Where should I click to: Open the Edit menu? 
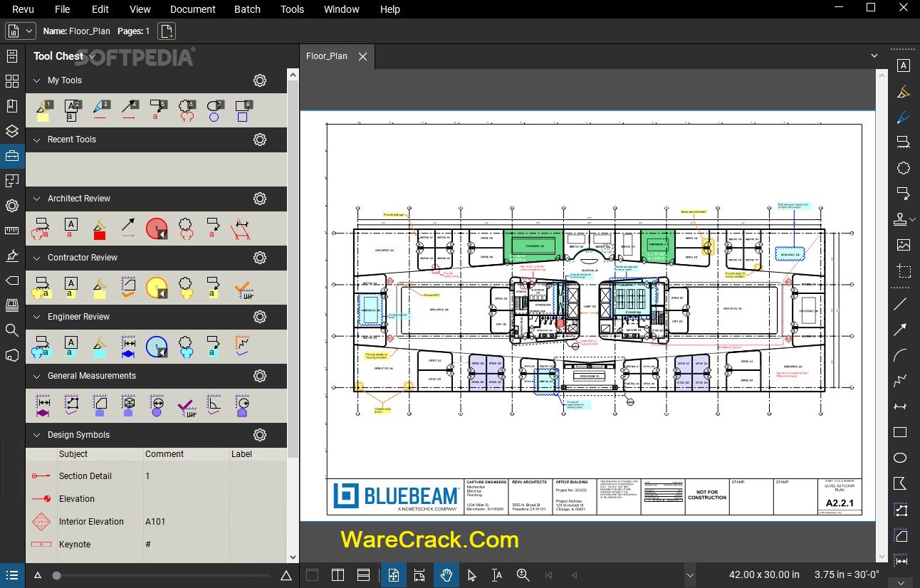tap(100, 9)
